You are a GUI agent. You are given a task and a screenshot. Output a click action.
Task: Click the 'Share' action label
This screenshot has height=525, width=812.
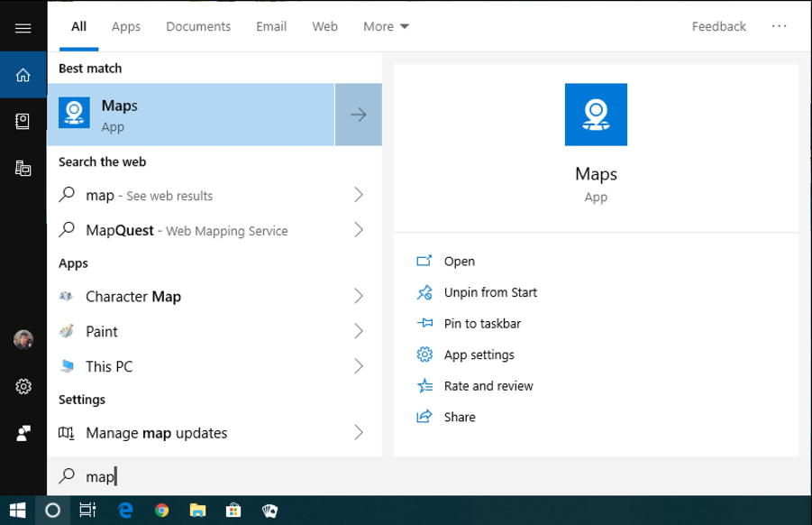coord(460,417)
